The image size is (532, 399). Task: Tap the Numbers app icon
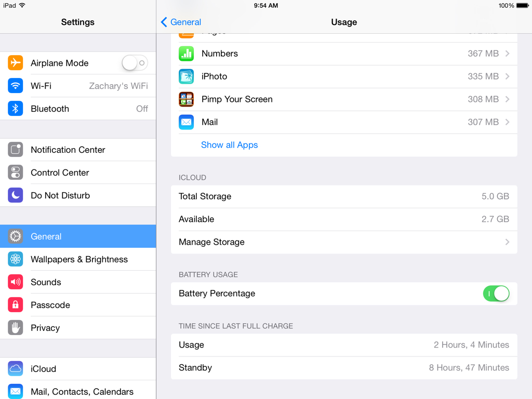coord(187,54)
